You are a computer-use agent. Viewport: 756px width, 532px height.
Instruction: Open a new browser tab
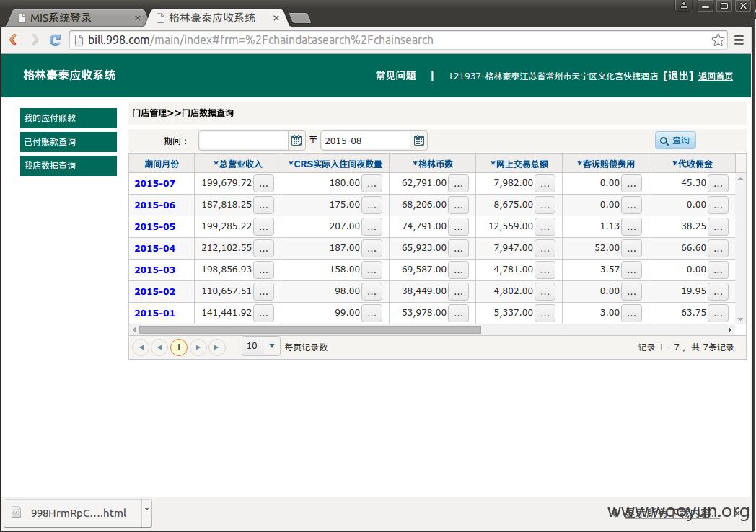(x=300, y=19)
